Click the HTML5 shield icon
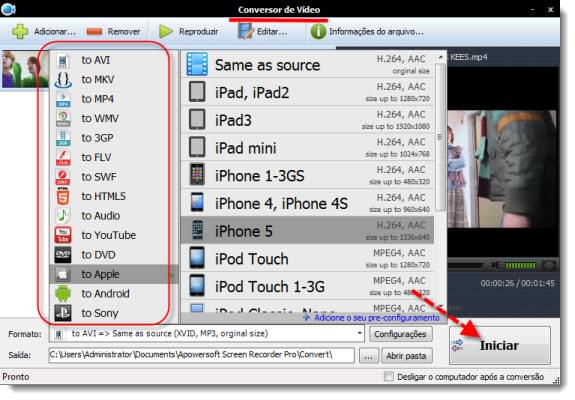Image resolution: width=575 pixels, height=400 pixels. [x=63, y=197]
